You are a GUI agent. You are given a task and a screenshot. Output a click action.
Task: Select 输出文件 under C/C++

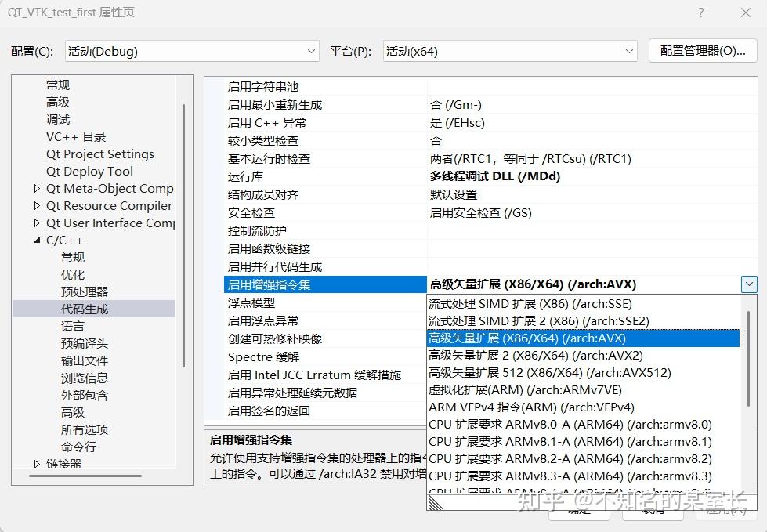point(85,361)
